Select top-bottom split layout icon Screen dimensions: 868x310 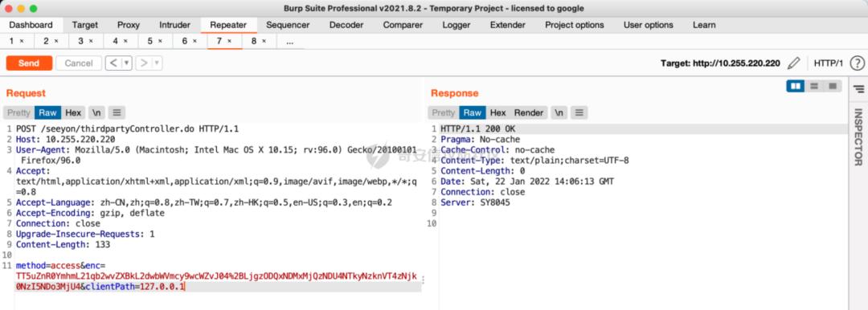813,86
